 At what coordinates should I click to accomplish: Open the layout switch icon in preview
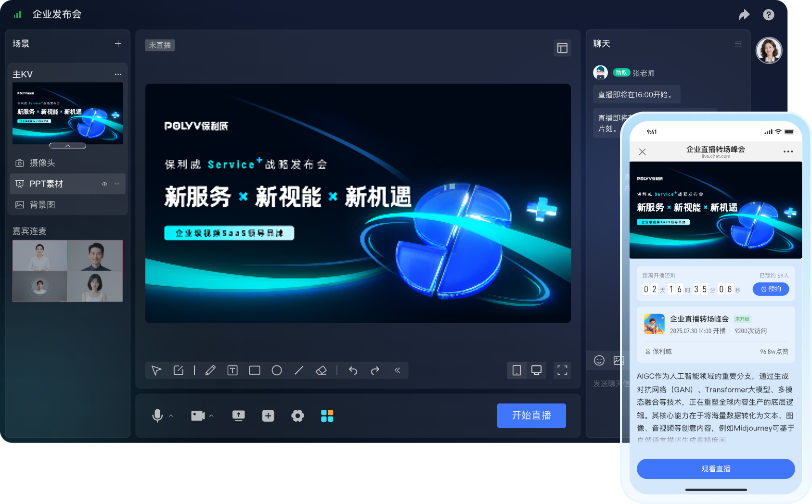[x=562, y=48]
